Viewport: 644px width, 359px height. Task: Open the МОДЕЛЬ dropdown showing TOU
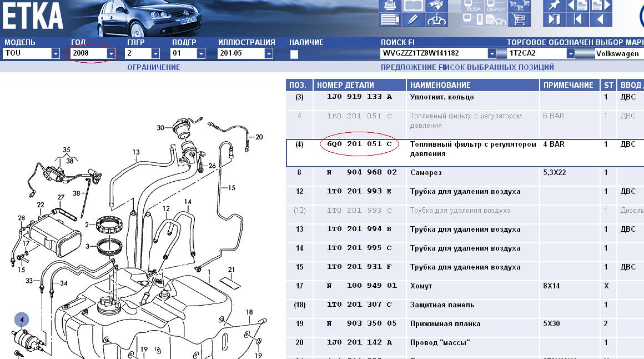(x=56, y=53)
